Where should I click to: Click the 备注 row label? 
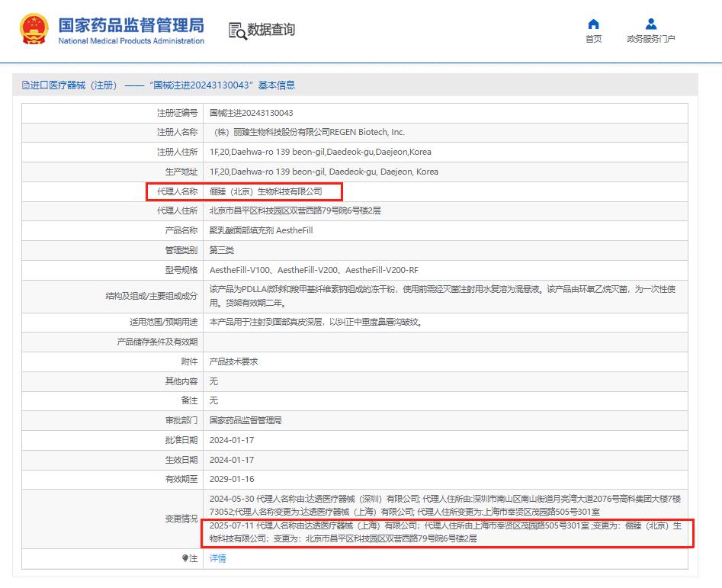pyautogui.click(x=189, y=400)
